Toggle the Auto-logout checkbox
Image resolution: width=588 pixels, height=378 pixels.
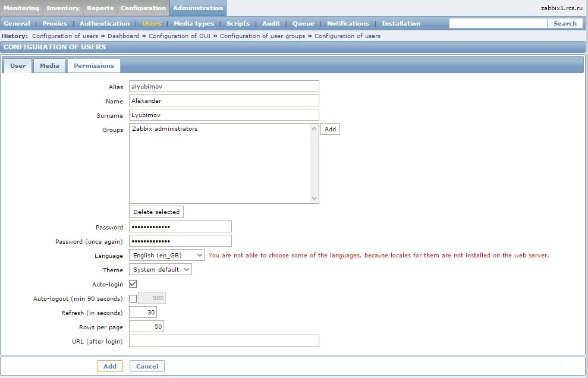coord(133,298)
